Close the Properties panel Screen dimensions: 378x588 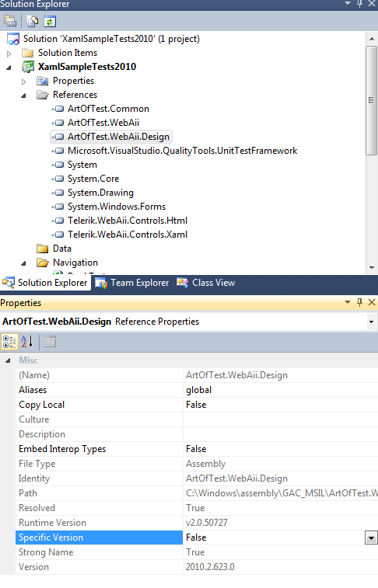(372, 302)
